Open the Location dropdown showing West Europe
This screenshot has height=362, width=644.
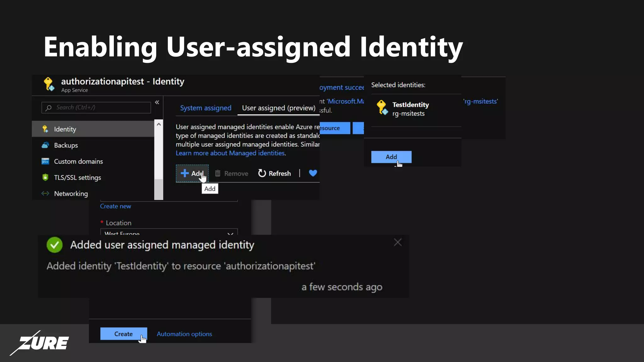pos(169,232)
